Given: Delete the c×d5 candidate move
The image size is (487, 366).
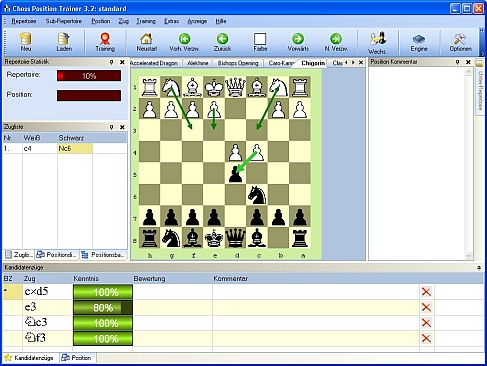Looking at the screenshot, I should (x=426, y=292).
